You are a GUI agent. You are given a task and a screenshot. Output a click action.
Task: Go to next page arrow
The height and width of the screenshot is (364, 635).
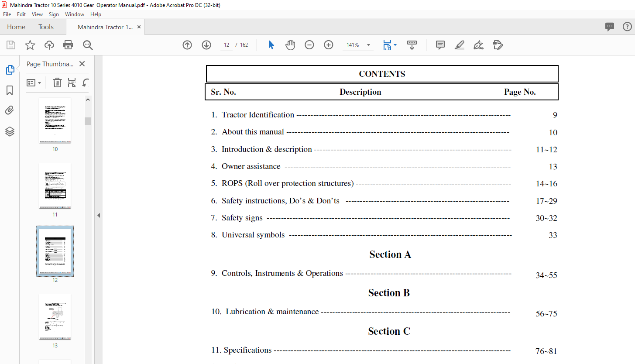(x=206, y=45)
